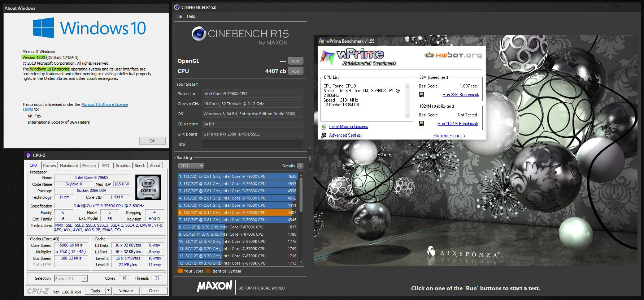Image resolution: width=644 pixels, height=300 pixels.
Task: Select ranking row 3 with score 4538
Action: (x=237, y=191)
